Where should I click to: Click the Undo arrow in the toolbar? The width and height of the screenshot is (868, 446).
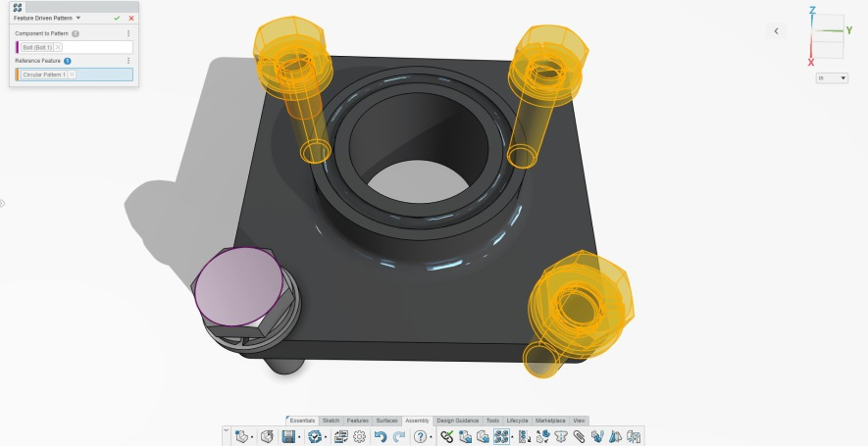click(381, 436)
